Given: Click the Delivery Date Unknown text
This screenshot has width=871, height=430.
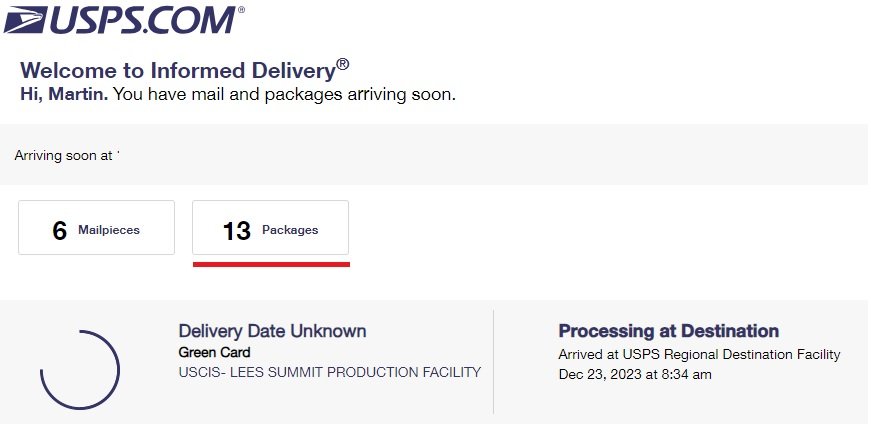Looking at the screenshot, I should (272, 331).
